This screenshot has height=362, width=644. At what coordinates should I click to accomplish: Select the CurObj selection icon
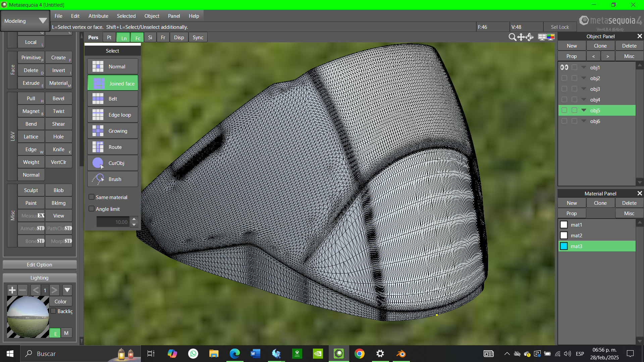[x=98, y=163]
